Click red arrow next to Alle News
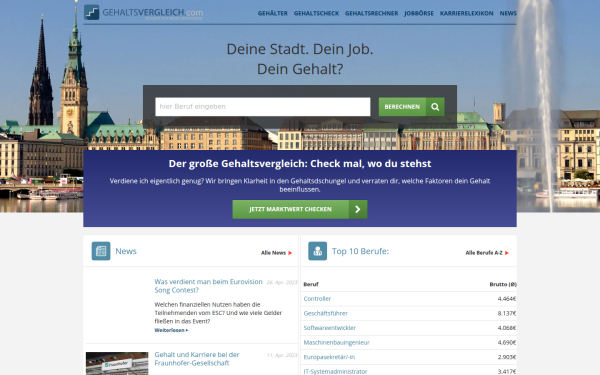The height and width of the screenshot is (375, 600). [290, 253]
